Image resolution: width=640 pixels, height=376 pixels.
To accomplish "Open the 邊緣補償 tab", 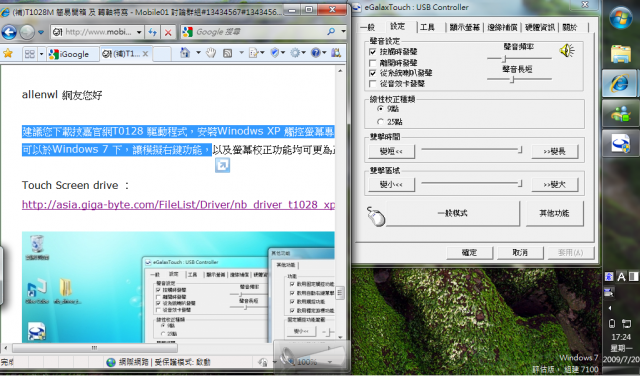I will click(502, 27).
